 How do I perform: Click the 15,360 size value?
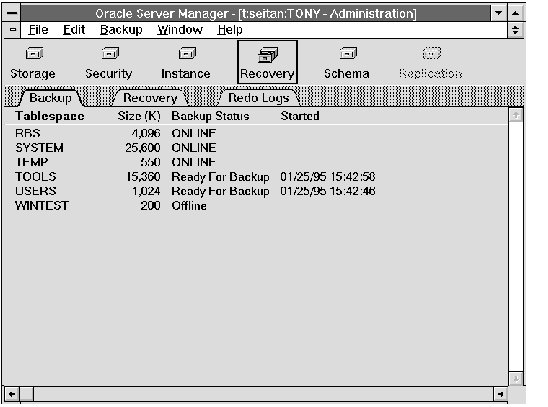(x=143, y=177)
